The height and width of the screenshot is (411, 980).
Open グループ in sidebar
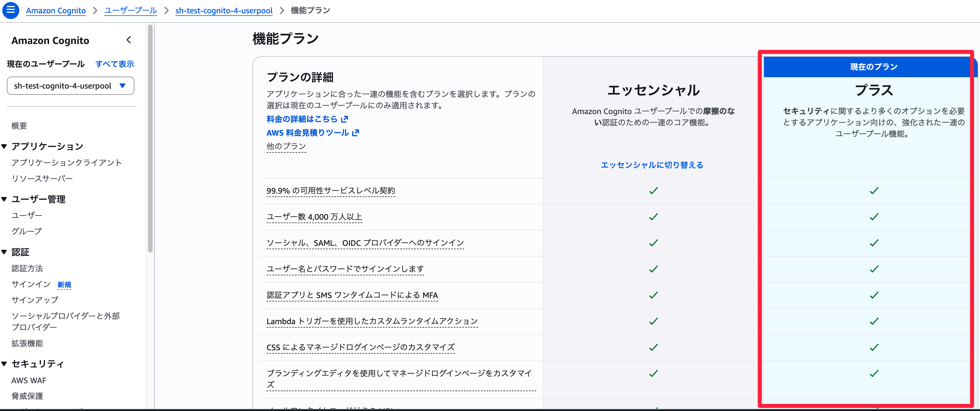(27, 231)
